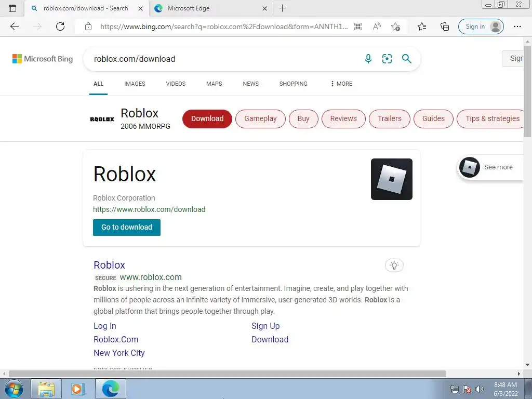Click the browser address bar URL
532x399 pixels.
[x=224, y=26]
